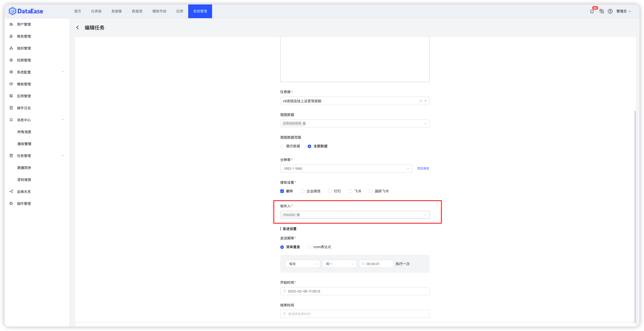Remove the 结果指标明细 view tag
Screen dimensions: 644x331
coord(304,123)
